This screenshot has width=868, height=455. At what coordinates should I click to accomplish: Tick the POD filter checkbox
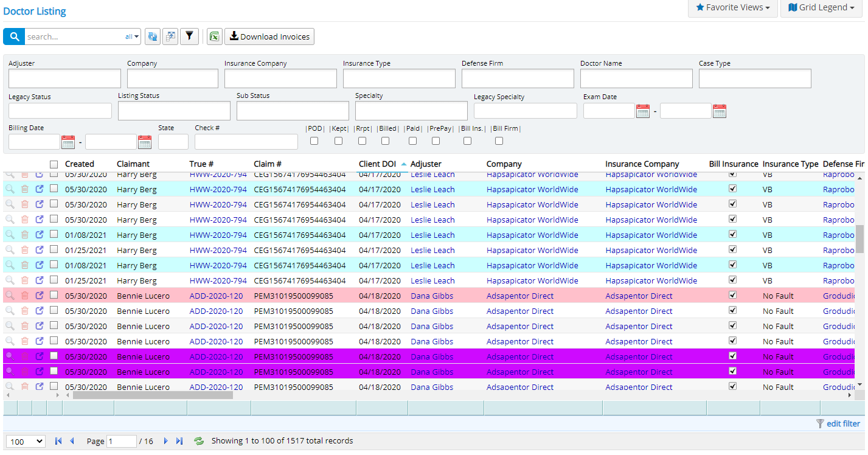coord(314,141)
